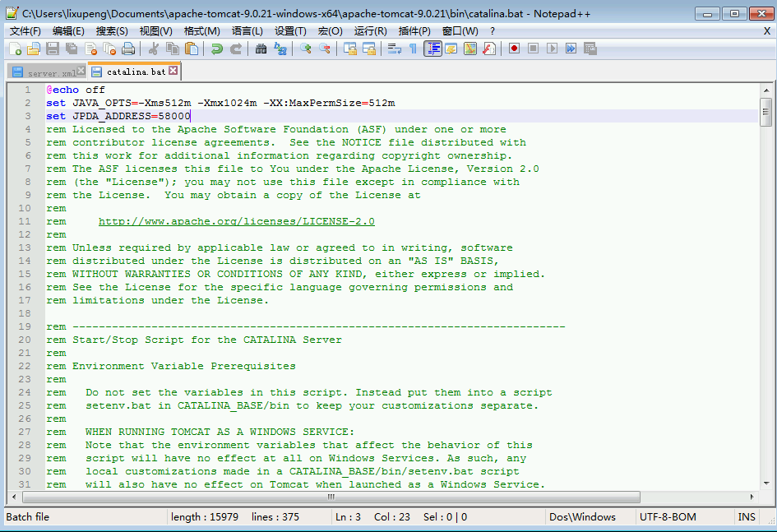The width and height of the screenshot is (777, 532).
Task: Paste with the clipboard icon
Action: (192, 49)
